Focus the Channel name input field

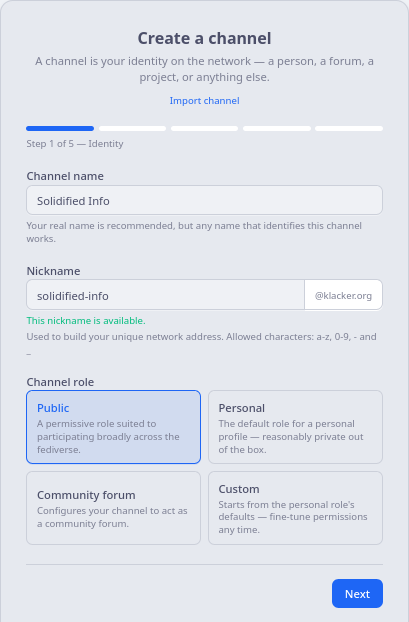[204, 200]
